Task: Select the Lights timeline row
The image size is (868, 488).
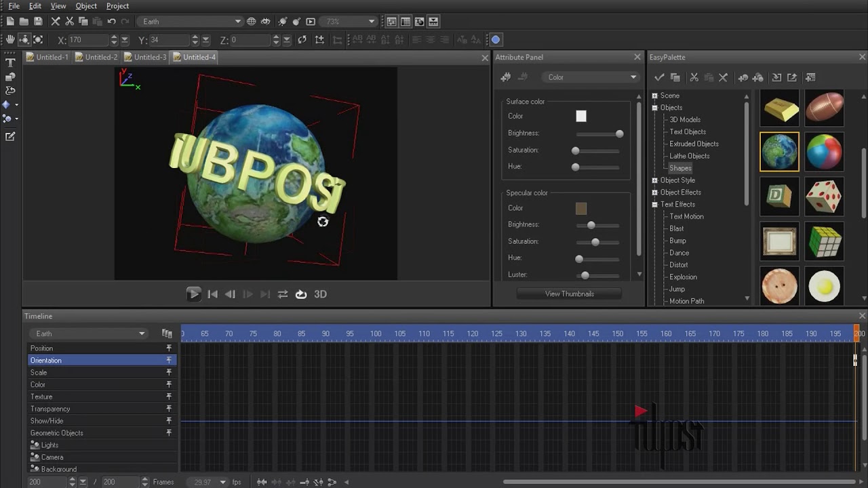Action: tap(102, 445)
